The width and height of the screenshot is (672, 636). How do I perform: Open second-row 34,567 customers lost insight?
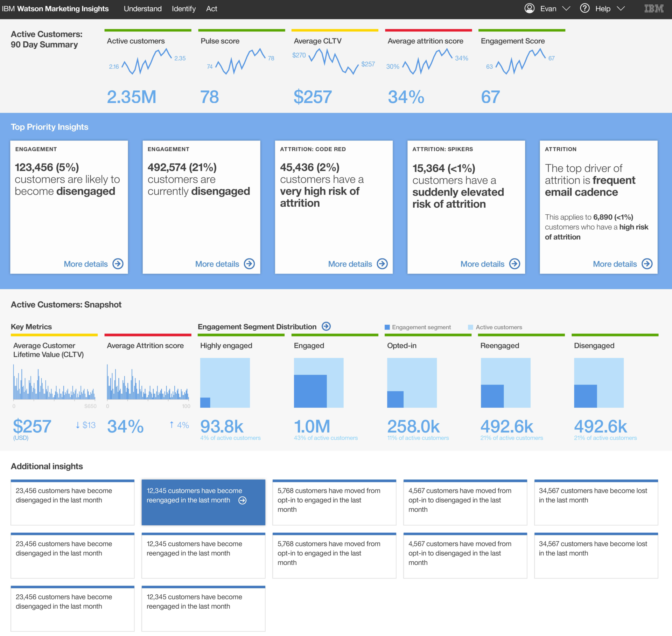(596, 555)
